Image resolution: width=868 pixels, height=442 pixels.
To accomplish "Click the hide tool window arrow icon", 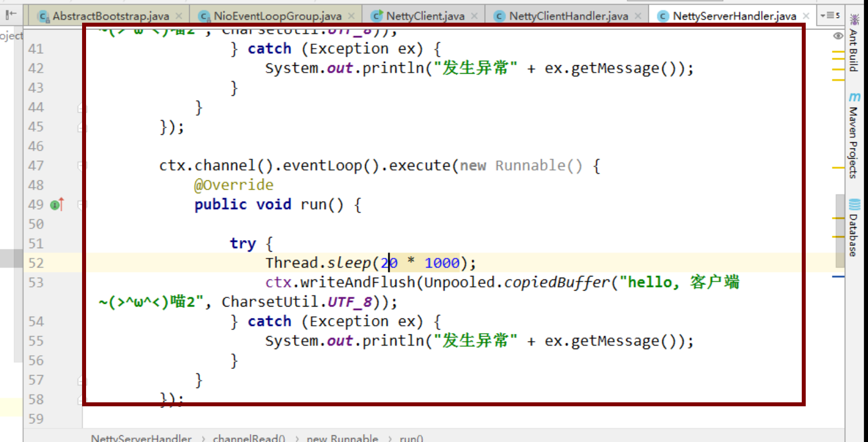I will pyautogui.click(x=11, y=15).
